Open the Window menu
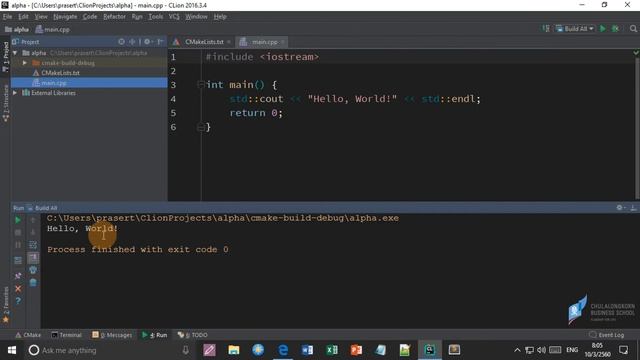 pyautogui.click(x=196, y=17)
